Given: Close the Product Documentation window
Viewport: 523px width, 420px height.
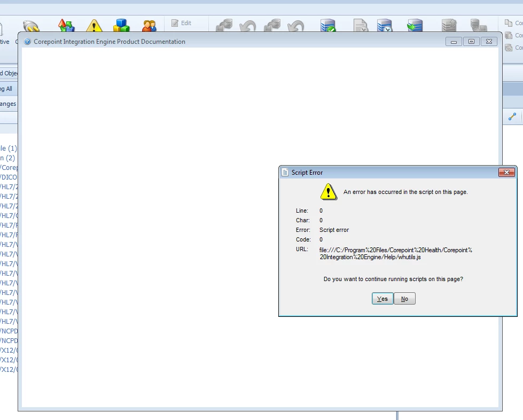Looking at the screenshot, I should [489, 42].
